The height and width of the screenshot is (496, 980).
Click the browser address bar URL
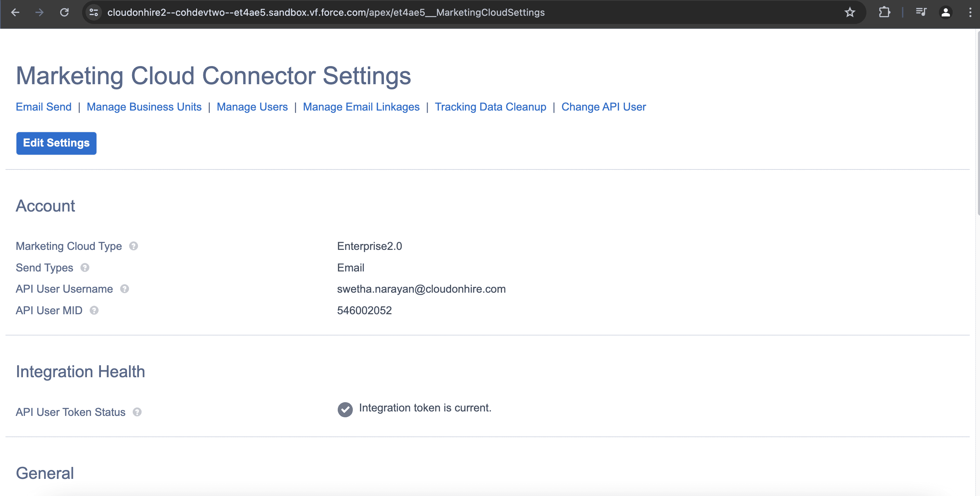tap(326, 13)
